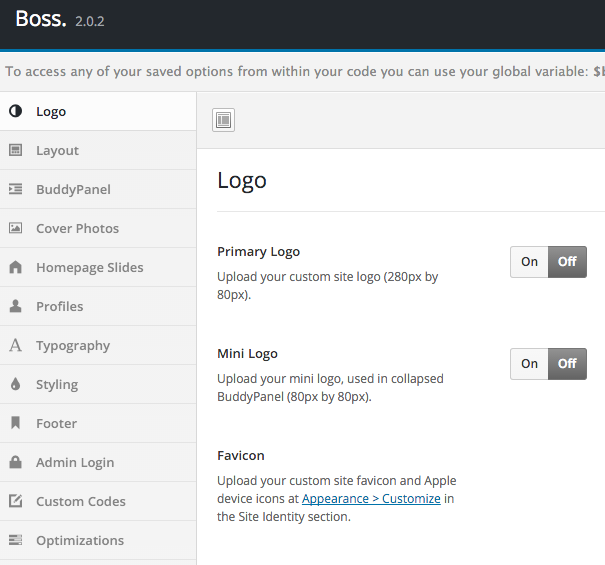The width and height of the screenshot is (605, 565).
Task: Click the Homepage Slides home icon
Action: click(x=15, y=267)
